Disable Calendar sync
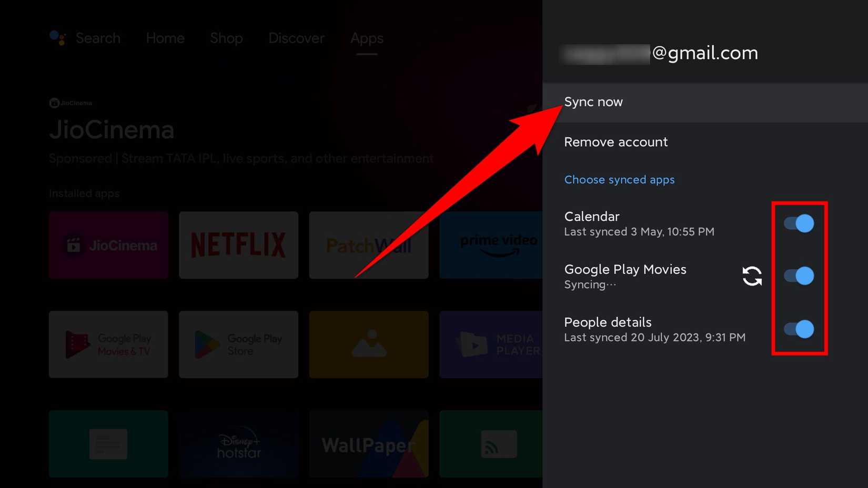 click(x=799, y=223)
